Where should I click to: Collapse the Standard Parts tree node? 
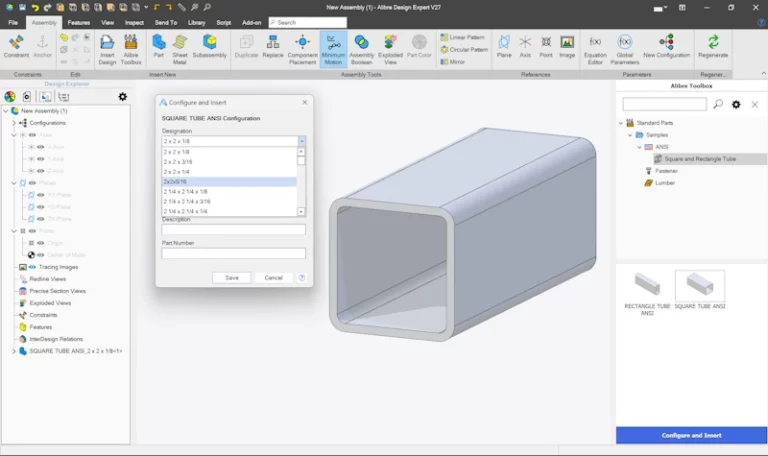tap(621, 123)
